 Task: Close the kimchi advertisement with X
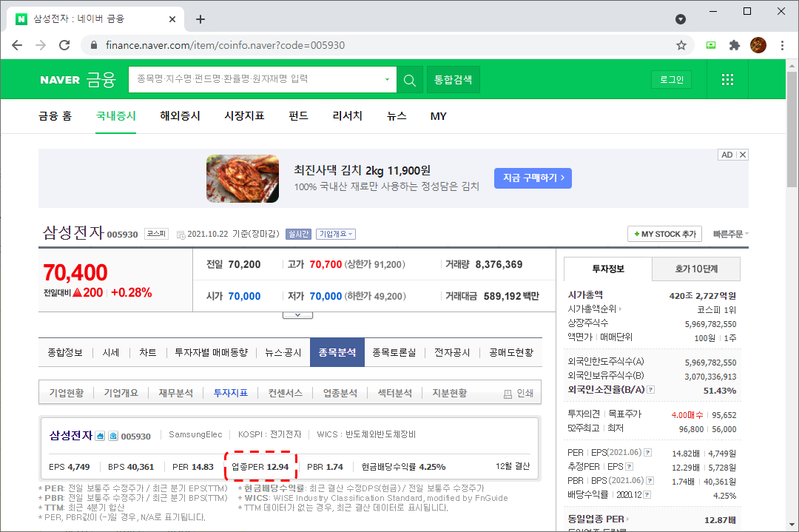click(743, 155)
